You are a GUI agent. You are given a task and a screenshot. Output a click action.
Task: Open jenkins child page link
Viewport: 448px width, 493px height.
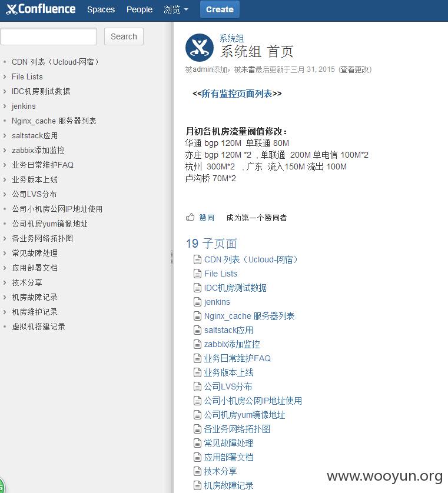tap(217, 302)
